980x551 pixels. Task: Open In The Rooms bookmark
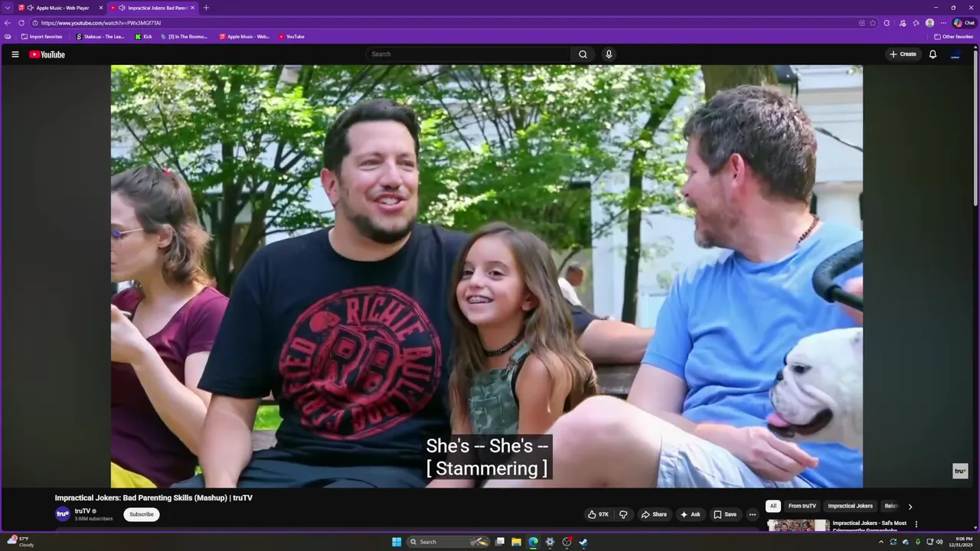[184, 37]
